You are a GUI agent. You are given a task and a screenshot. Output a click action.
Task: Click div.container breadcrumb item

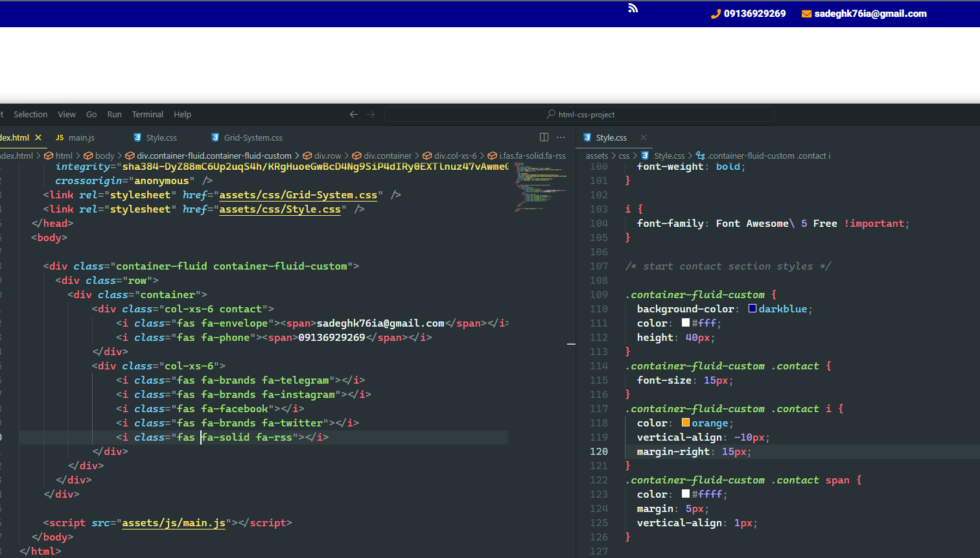(x=382, y=156)
